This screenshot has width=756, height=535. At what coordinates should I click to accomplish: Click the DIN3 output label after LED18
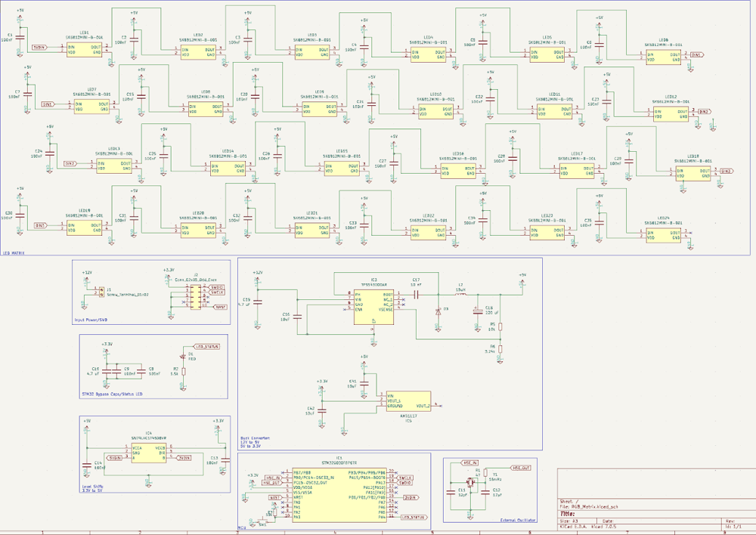727,171
